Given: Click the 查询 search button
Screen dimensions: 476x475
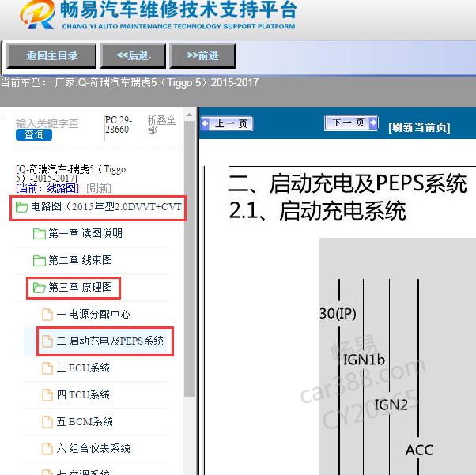Looking at the screenshot, I should tap(34, 134).
